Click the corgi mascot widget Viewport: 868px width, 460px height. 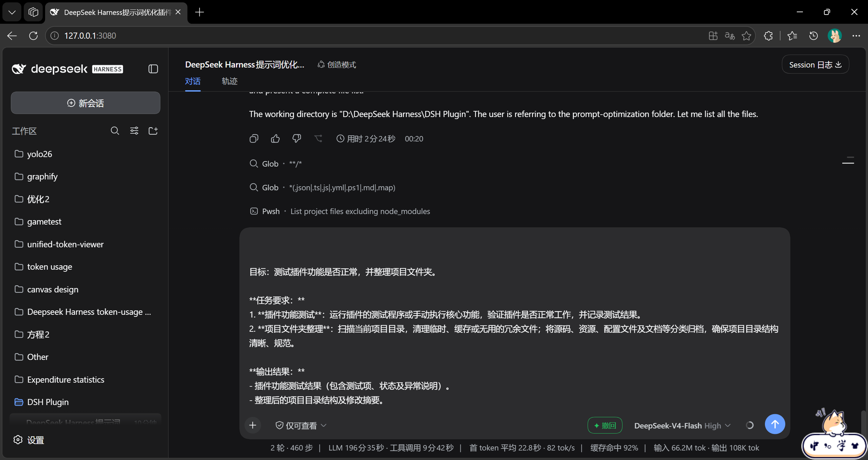pyautogui.click(x=834, y=434)
